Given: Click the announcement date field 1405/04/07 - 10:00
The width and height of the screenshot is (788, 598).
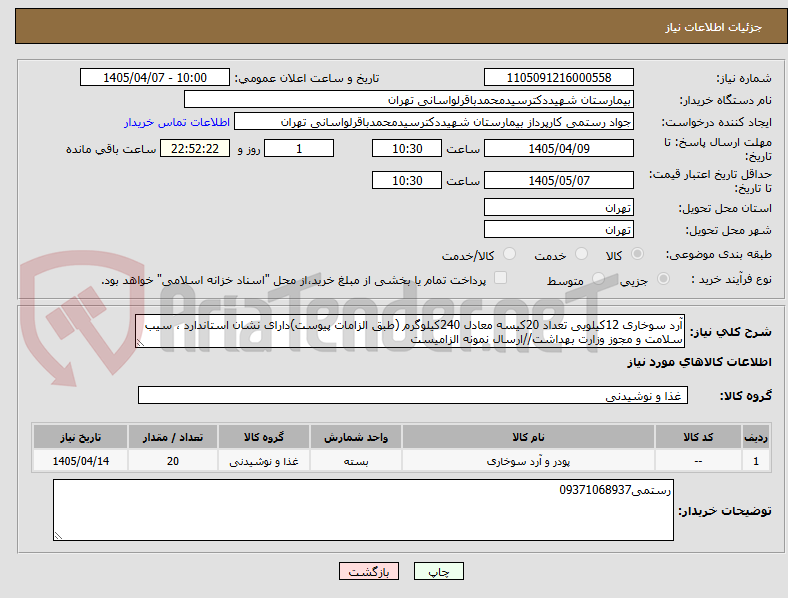Looking at the screenshot, I should pyautogui.click(x=155, y=78).
